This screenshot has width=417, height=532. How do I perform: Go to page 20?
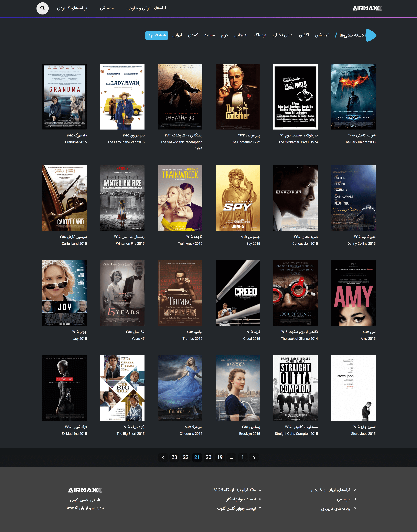click(x=209, y=458)
